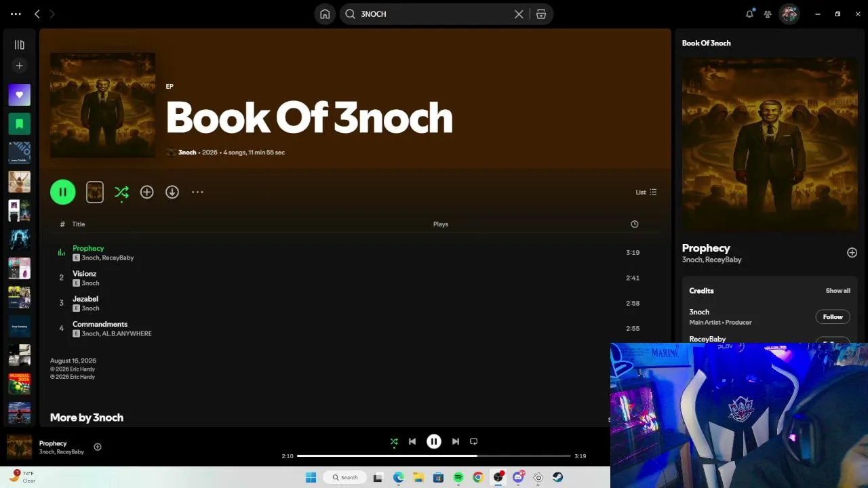Viewport: 868px width, 488px height.
Task: Save album to Your Library
Action: click(x=146, y=192)
